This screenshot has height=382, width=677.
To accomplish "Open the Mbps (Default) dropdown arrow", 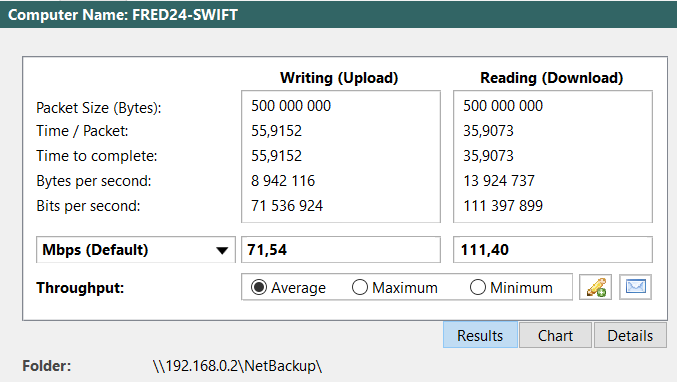I will (x=222, y=250).
